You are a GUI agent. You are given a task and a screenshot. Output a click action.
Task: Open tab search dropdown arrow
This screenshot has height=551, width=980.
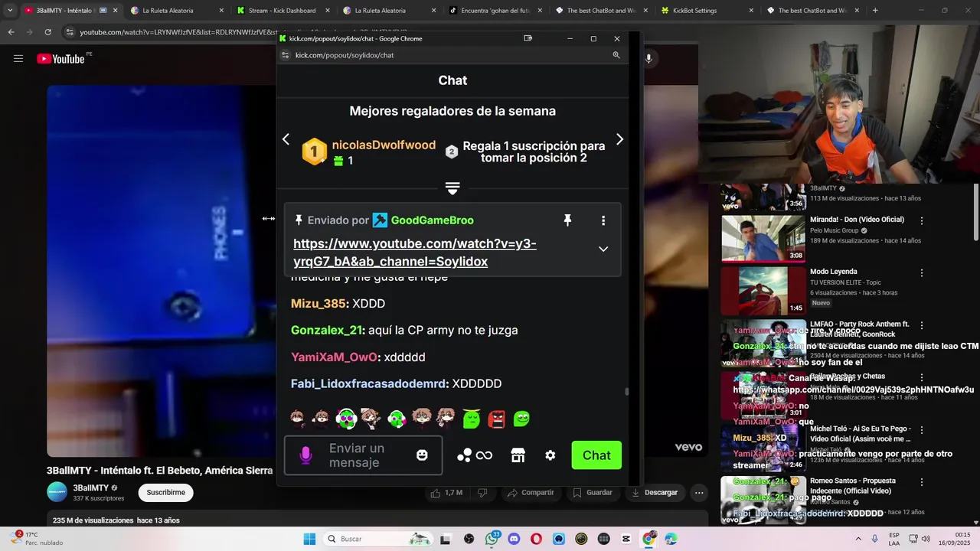pos(10,11)
